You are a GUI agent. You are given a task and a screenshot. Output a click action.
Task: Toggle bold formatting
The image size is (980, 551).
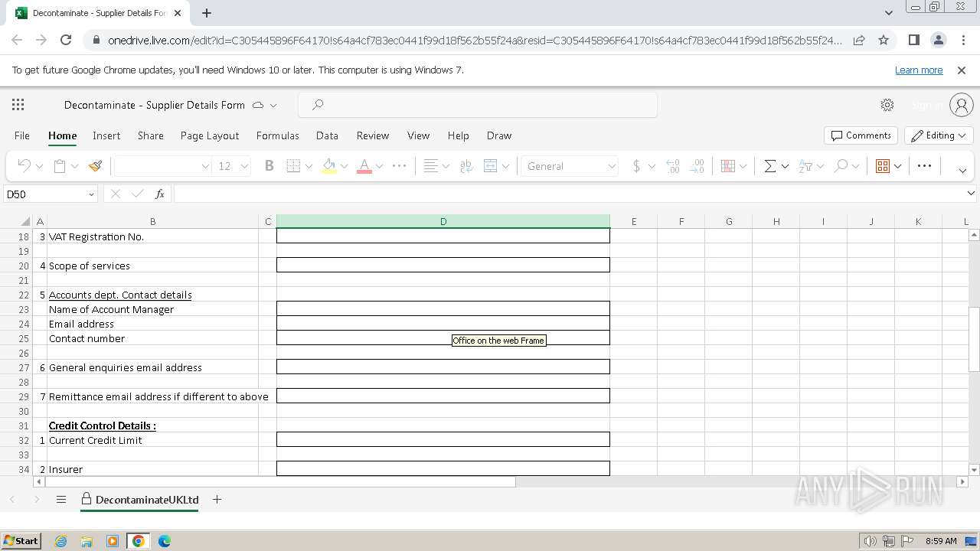pyautogui.click(x=269, y=166)
